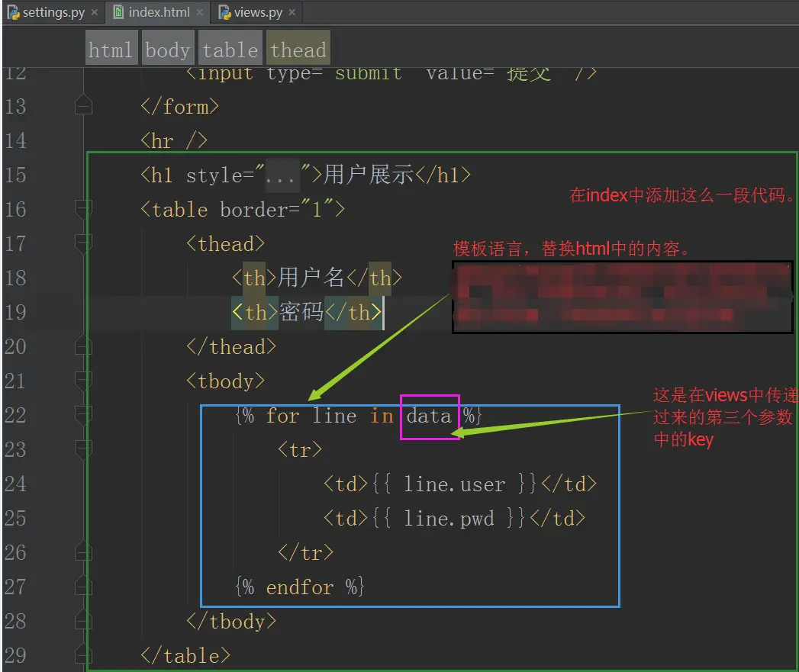
Task: Click line number 19 in the gutter
Action: [x=15, y=312]
